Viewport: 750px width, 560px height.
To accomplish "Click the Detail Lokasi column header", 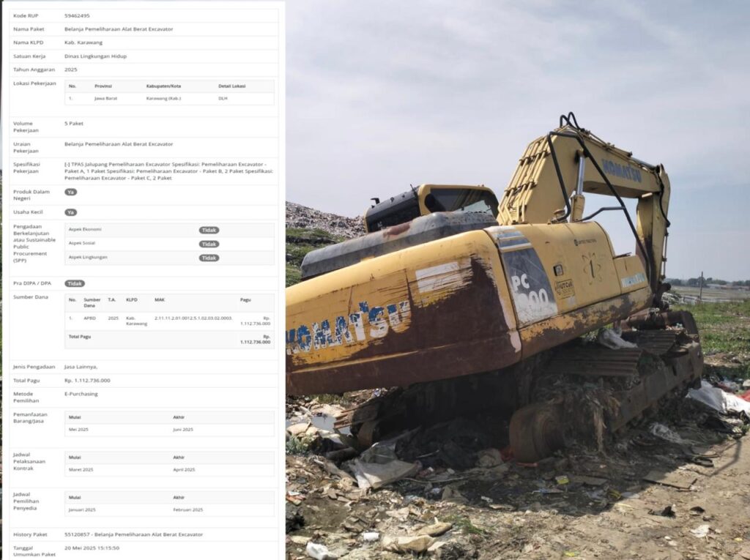I will click(232, 86).
